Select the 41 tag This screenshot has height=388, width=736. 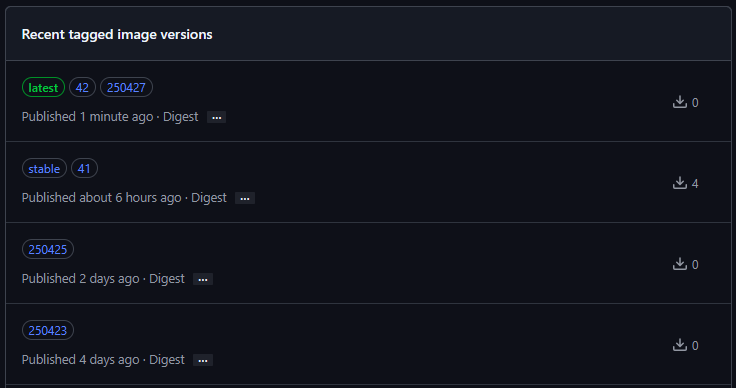click(84, 168)
